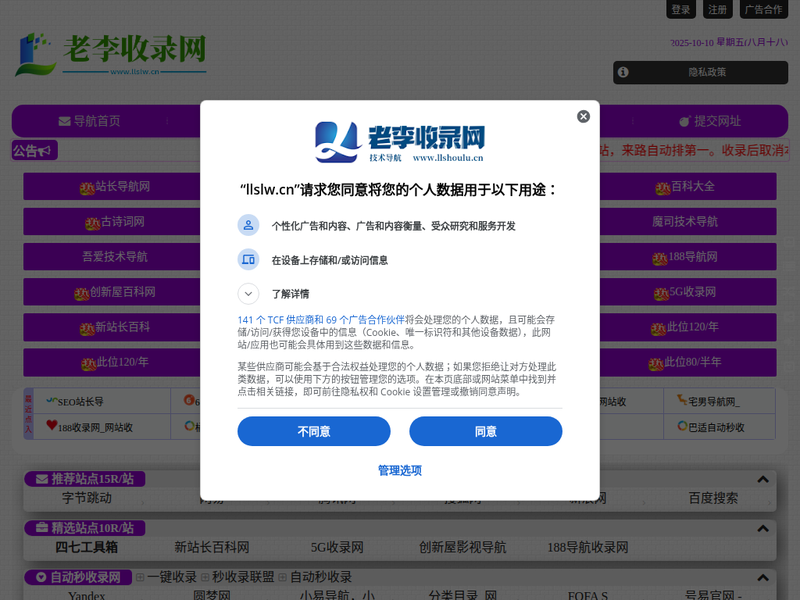Click the device storage access icon

click(x=248, y=259)
